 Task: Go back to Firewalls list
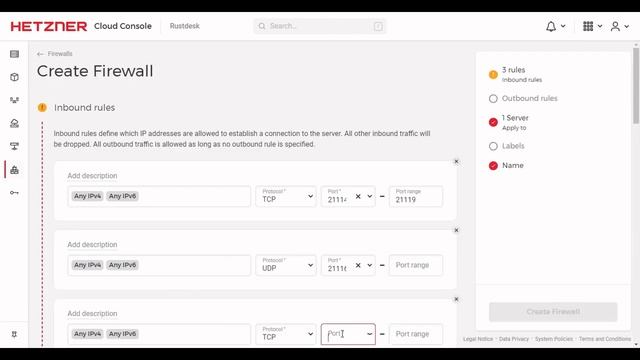60,54
